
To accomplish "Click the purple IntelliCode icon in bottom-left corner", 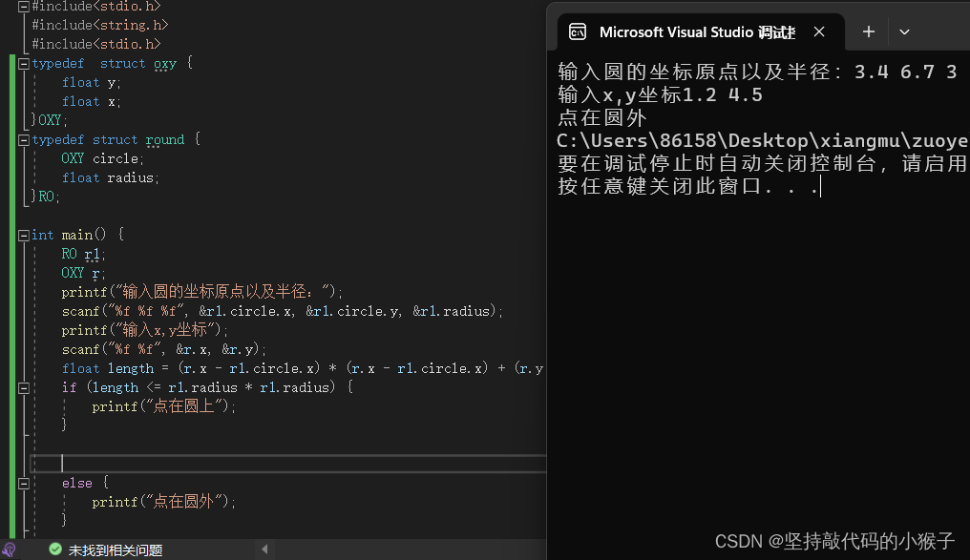I will [9, 550].
